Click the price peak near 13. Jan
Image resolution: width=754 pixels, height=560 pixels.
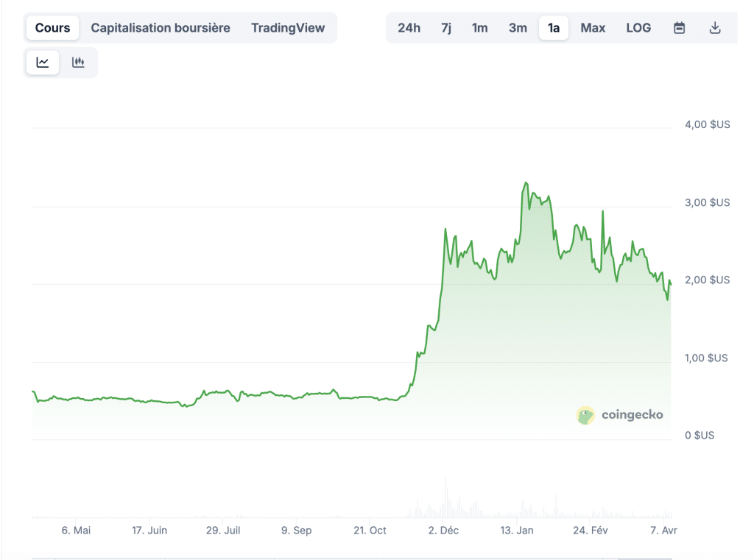[x=526, y=182]
